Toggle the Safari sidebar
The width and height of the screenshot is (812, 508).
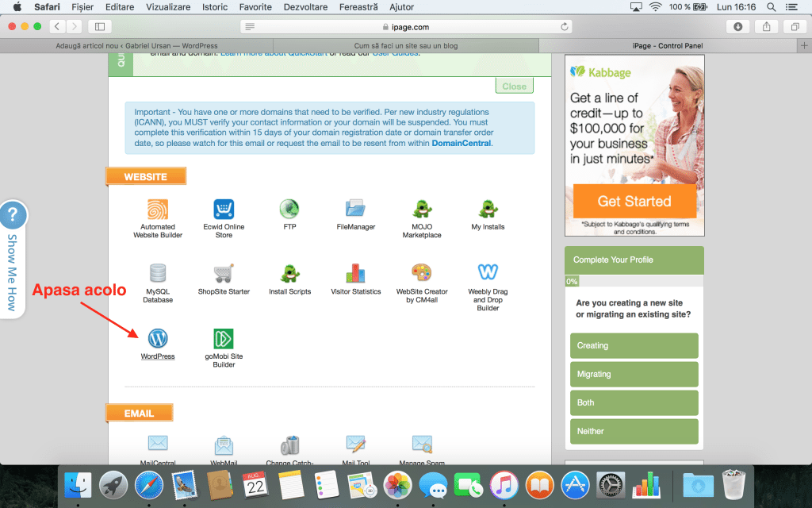tap(100, 26)
